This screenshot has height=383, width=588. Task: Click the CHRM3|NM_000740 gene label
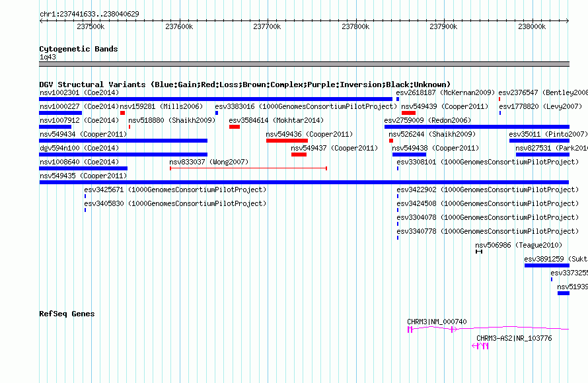coord(437,322)
